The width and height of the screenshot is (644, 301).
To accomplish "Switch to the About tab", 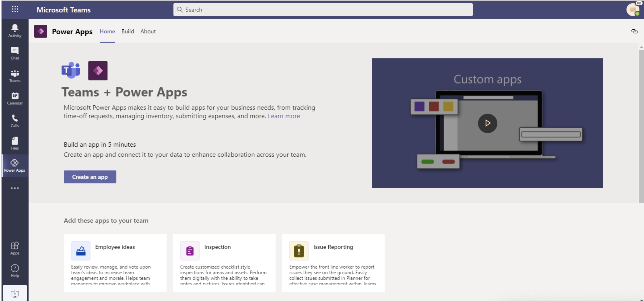I will point(148,31).
